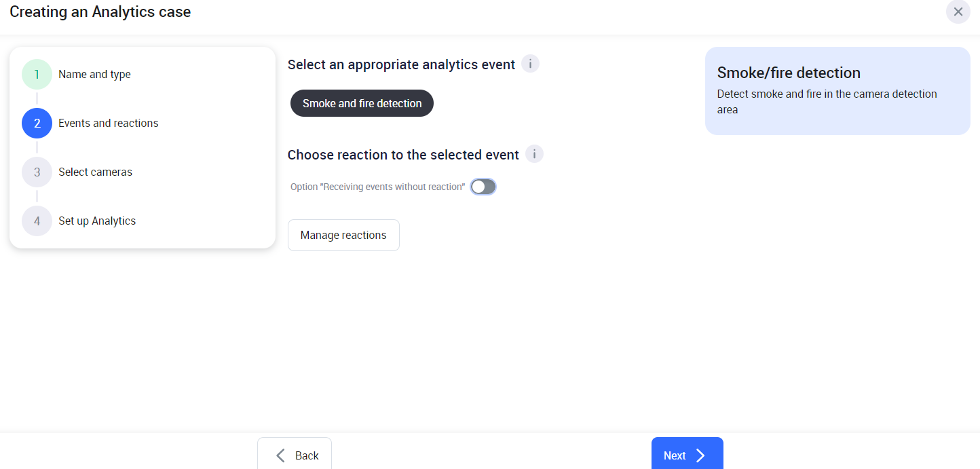
Task: Open Manage reactions
Action: pos(343,236)
